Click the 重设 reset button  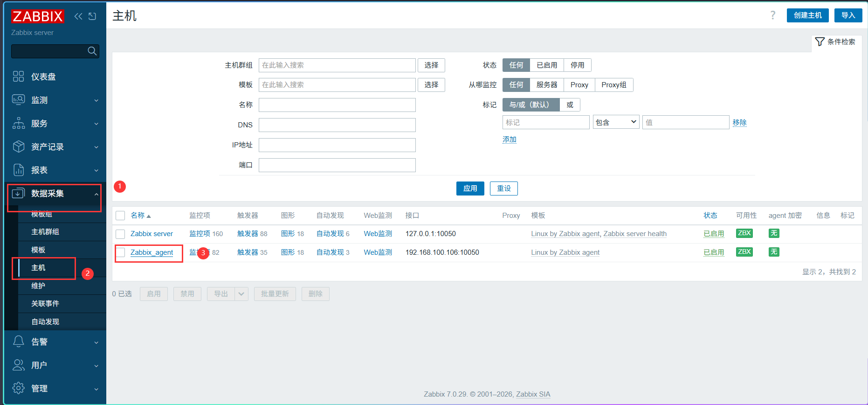point(504,189)
